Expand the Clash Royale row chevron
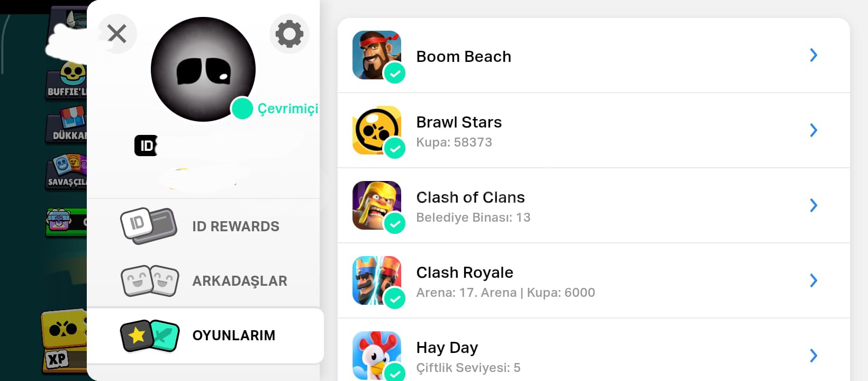The height and width of the screenshot is (381, 868). pos(813,280)
